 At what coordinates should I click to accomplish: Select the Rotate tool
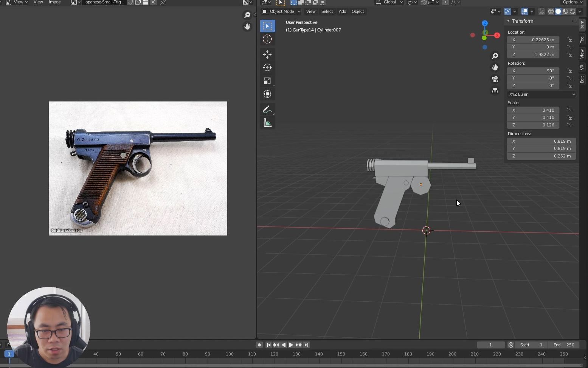click(267, 67)
